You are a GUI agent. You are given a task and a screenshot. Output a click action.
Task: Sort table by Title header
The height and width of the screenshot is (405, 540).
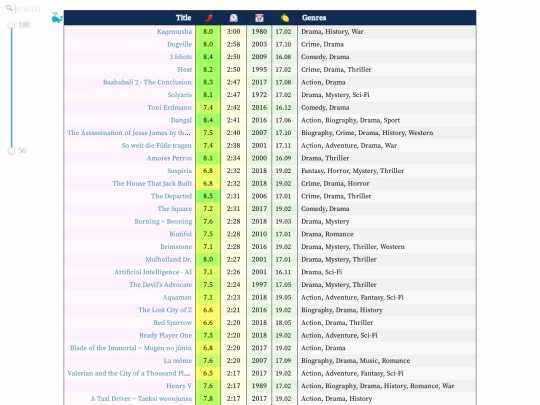pos(183,18)
